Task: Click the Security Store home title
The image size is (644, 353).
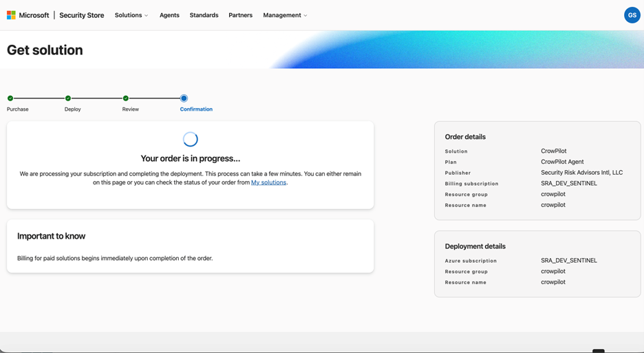Action: point(81,15)
